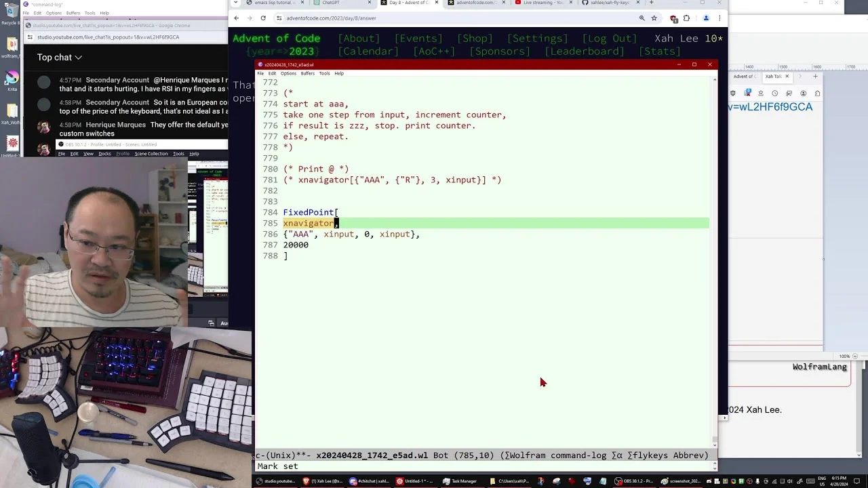Go back using browser back arrow
The height and width of the screenshot is (488, 868).
236,18
